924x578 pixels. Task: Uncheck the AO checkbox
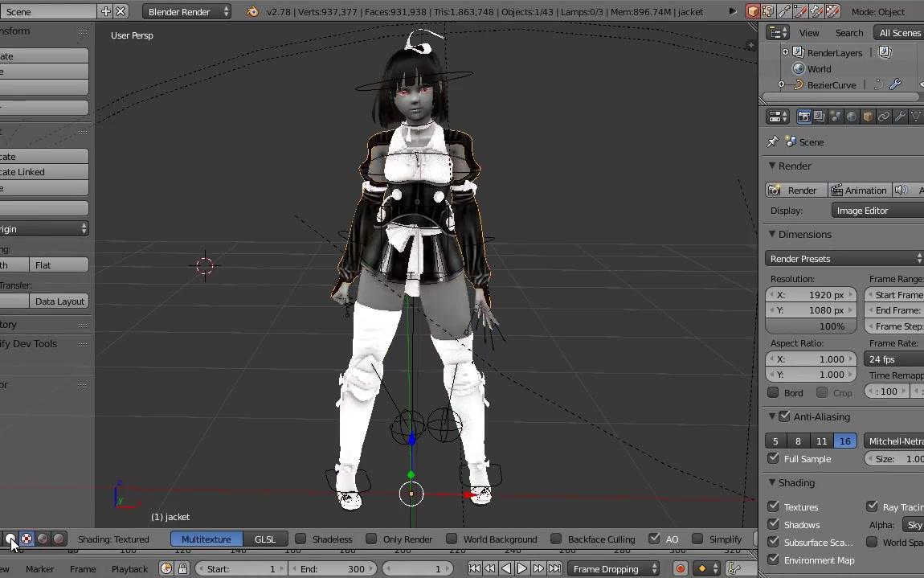[x=654, y=539]
